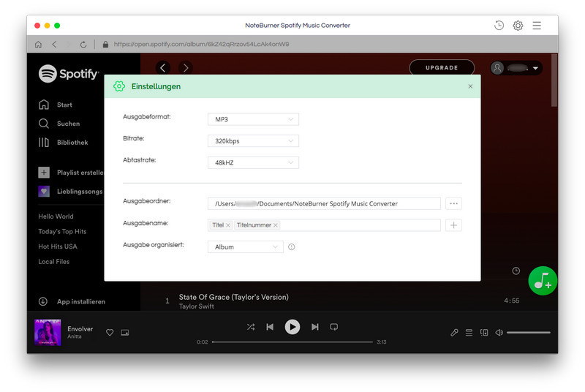The image size is (585, 392).
Task: Click the Envolver album thumbnail
Action: 48,332
